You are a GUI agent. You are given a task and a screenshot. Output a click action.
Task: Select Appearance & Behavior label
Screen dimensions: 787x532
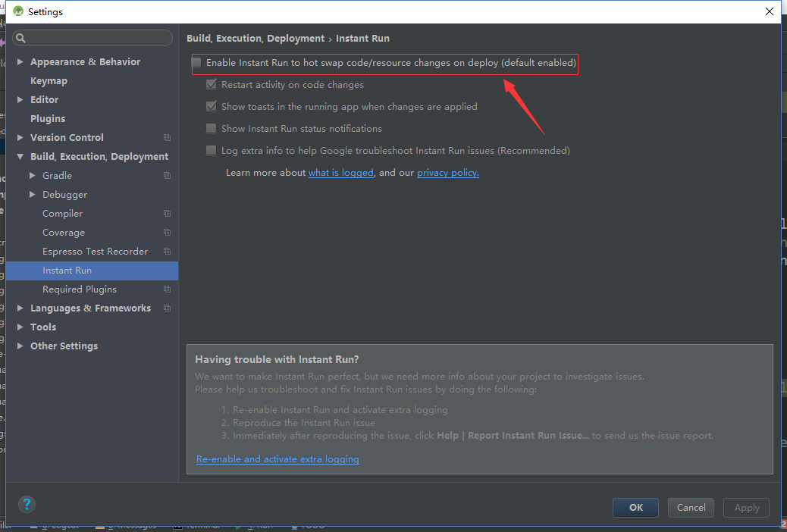pos(86,61)
